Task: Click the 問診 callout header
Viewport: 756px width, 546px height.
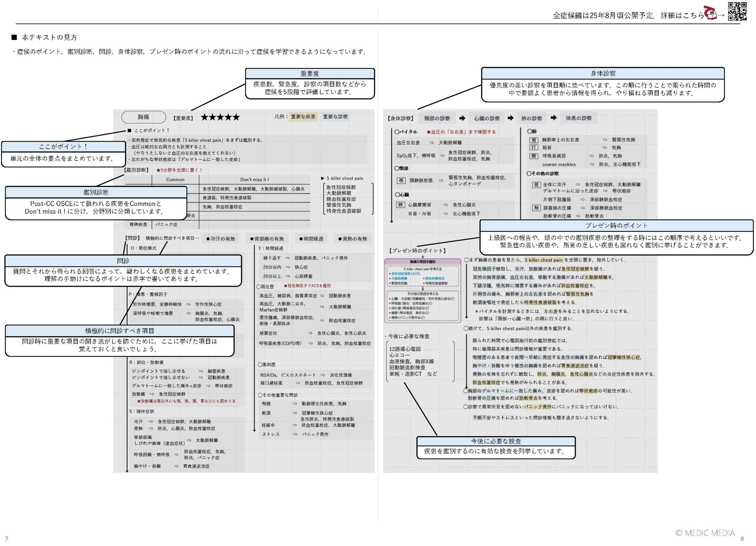Action: tap(123, 261)
